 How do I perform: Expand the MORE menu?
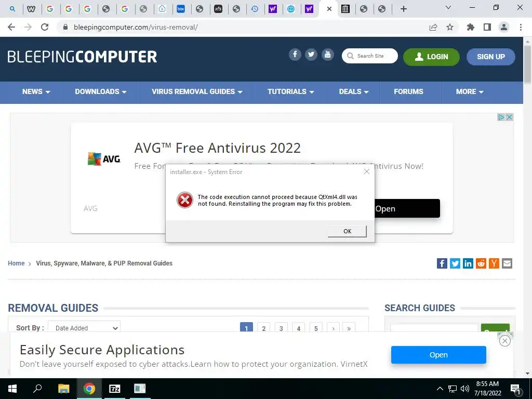point(470,91)
